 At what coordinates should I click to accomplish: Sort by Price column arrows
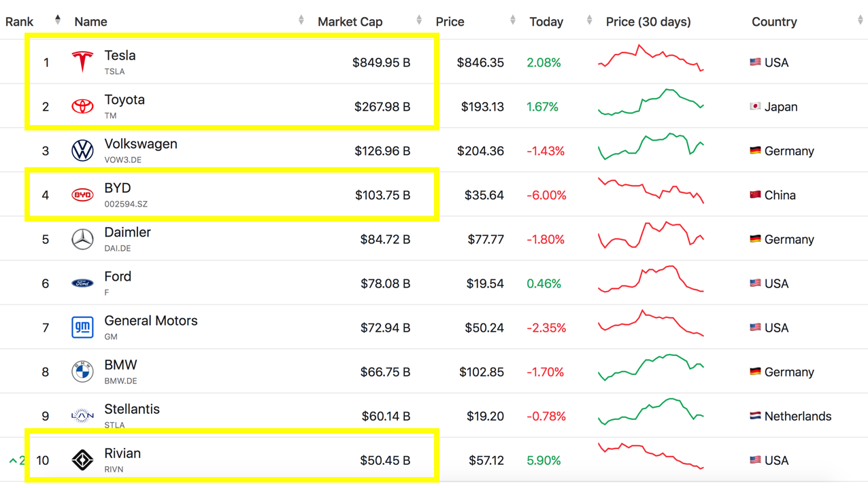point(513,20)
